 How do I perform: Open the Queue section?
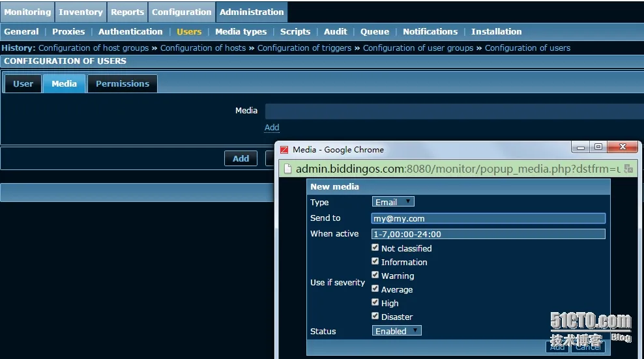tap(375, 32)
